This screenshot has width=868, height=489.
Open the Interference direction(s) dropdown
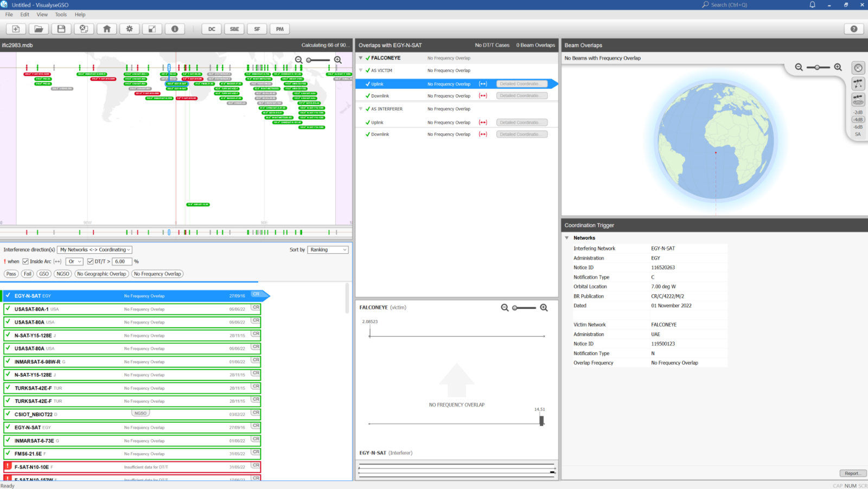click(94, 250)
